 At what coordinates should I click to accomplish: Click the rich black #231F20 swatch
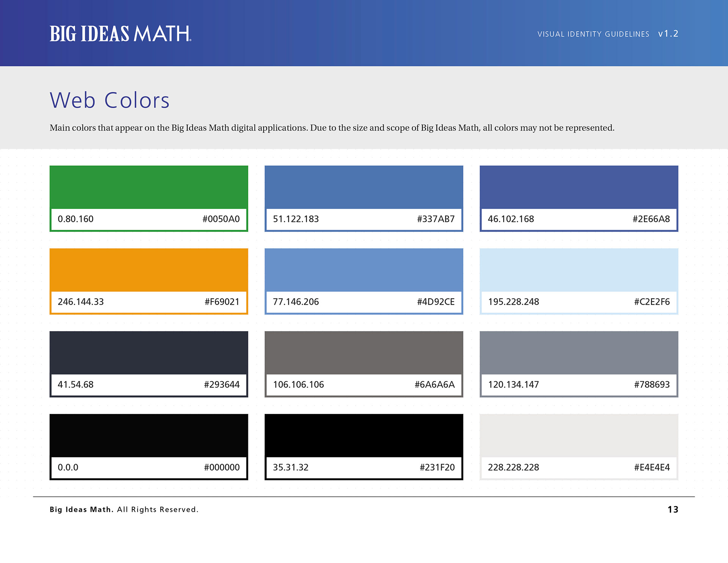[x=364, y=435]
